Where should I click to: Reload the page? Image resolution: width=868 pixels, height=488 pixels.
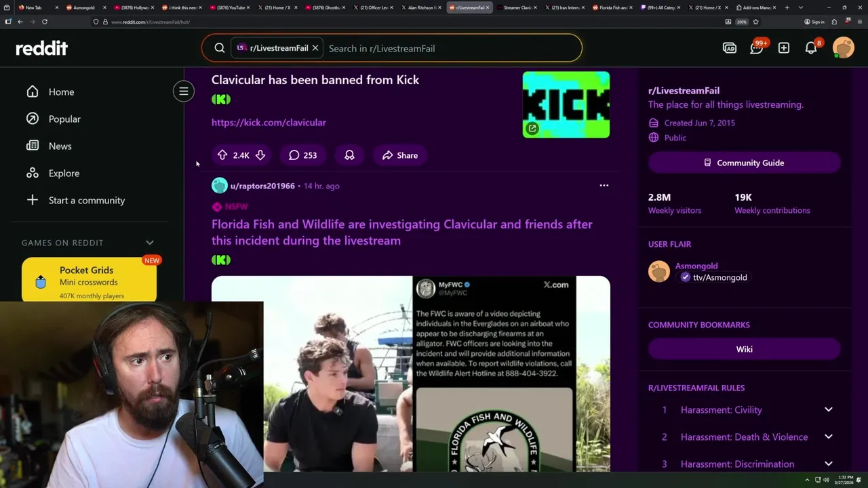click(x=45, y=22)
